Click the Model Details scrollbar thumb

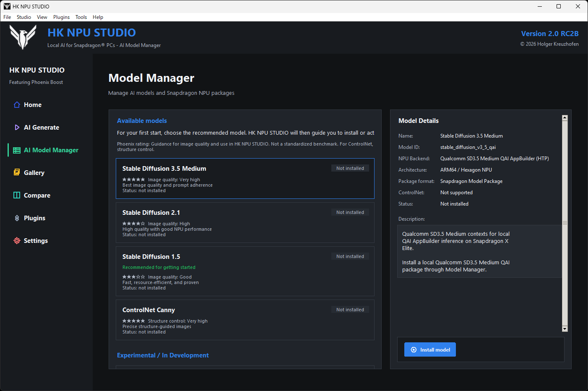565,223
